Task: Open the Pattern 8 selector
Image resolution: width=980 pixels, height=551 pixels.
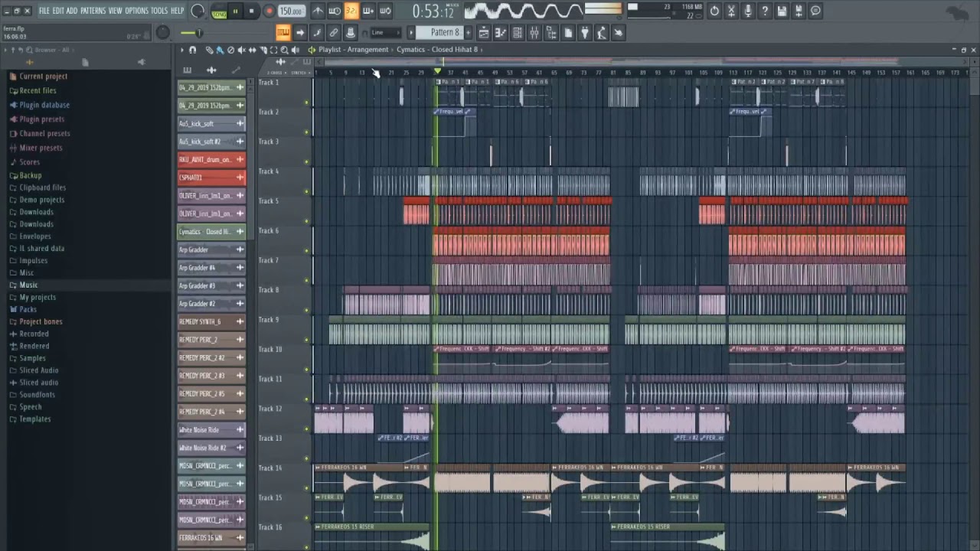Action: pyautogui.click(x=440, y=32)
